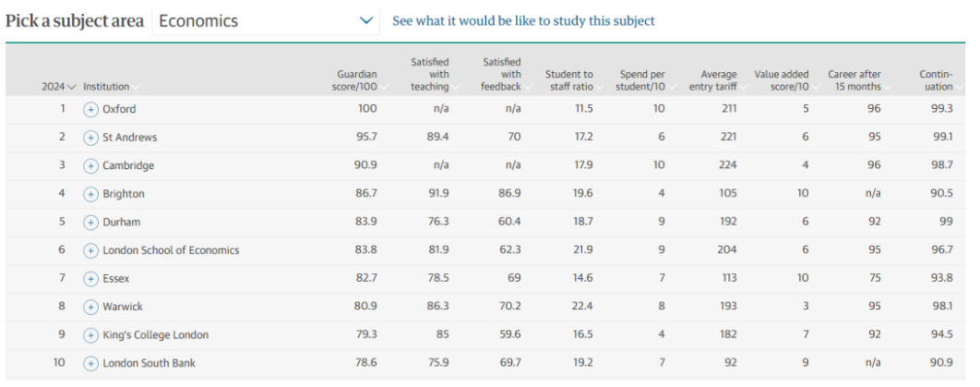Viewport: 980px width, 387px height.
Task: Expand the Oxford row plus icon
Action: (x=90, y=109)
